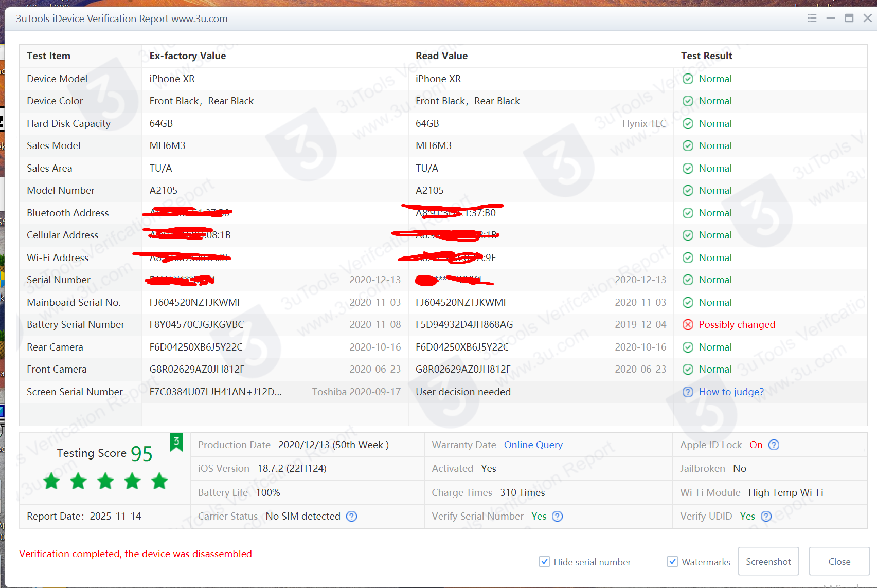The width and height of the screenshot is (877, 588).
Task: Click the green bookmark badge near Testing Score
Action: point(176,442)
